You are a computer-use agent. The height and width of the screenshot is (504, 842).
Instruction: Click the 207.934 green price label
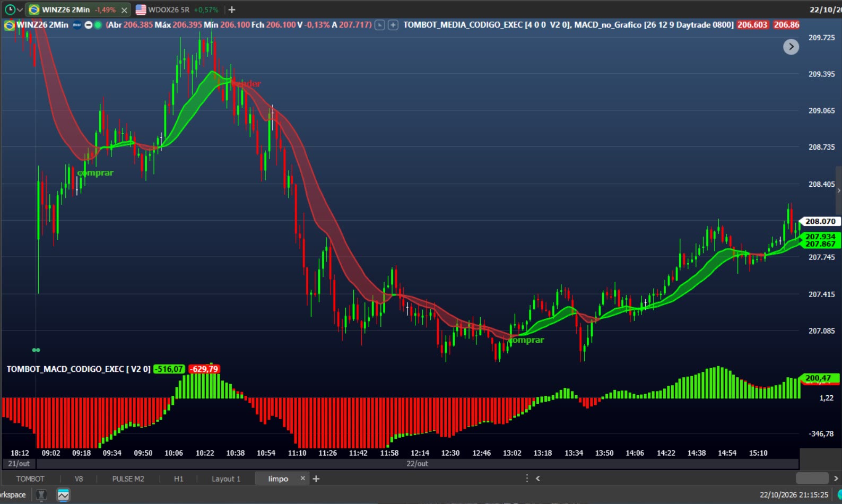pyautogui.click(x=820, y=237)
